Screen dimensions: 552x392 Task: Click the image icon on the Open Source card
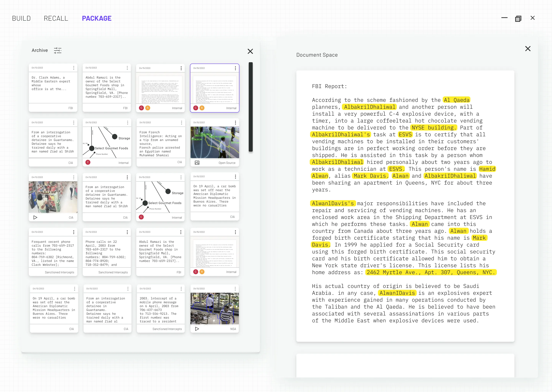[197, 163]
